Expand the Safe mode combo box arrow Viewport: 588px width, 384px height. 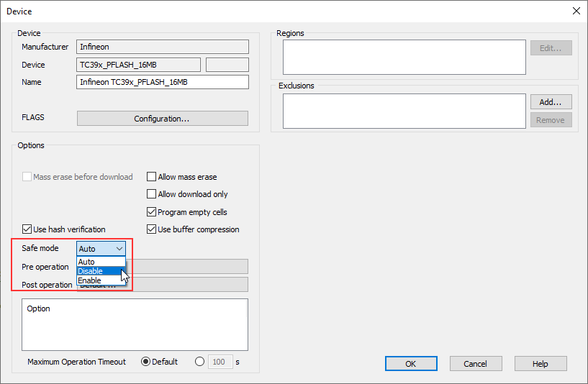119,248
